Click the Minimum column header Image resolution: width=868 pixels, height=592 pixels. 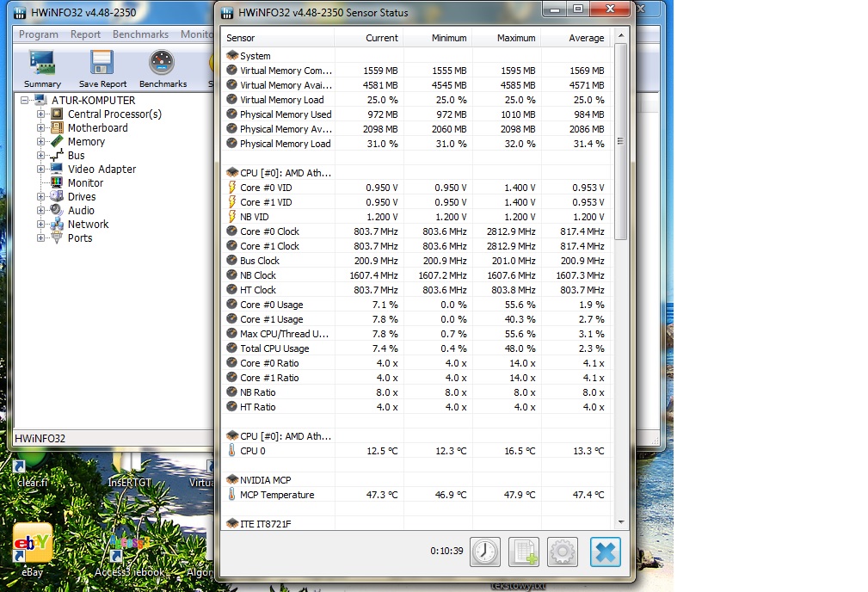[x=437, y=38]
